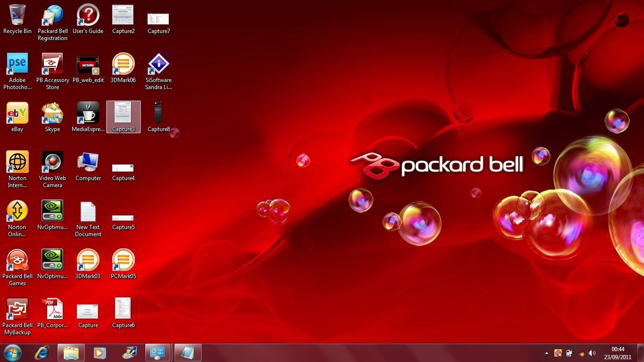644x362 pixels.
Task: Click the highlighted Capture3 file
Action: [x=123, y=117]
